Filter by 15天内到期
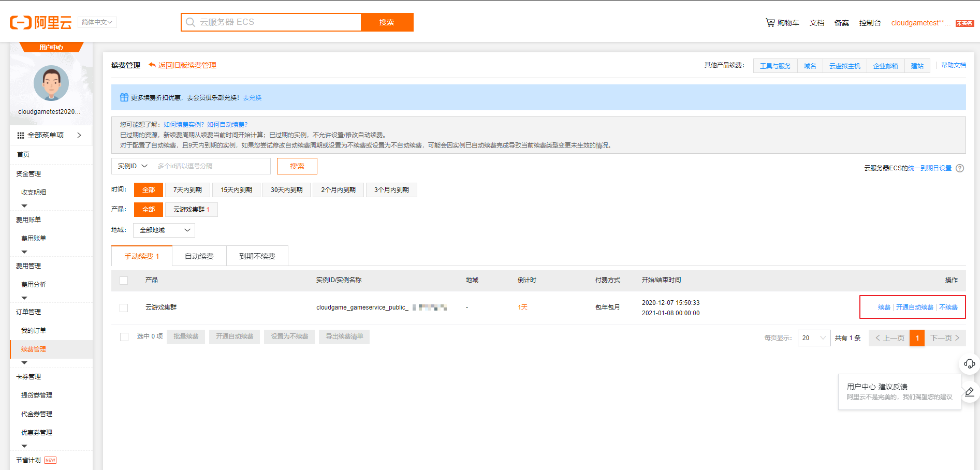Image resolution: width=980 pixels, height=470 pixels. tap(236, 190)
